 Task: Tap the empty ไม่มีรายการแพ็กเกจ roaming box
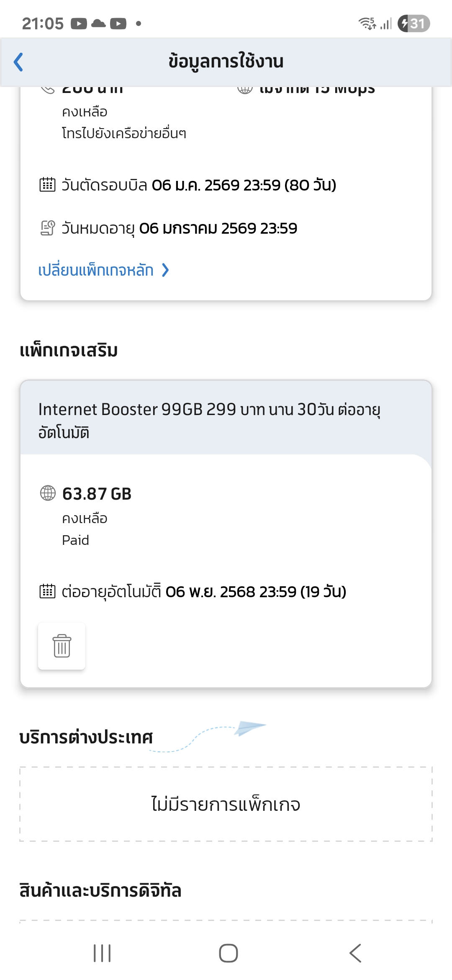tap(226, 804)
